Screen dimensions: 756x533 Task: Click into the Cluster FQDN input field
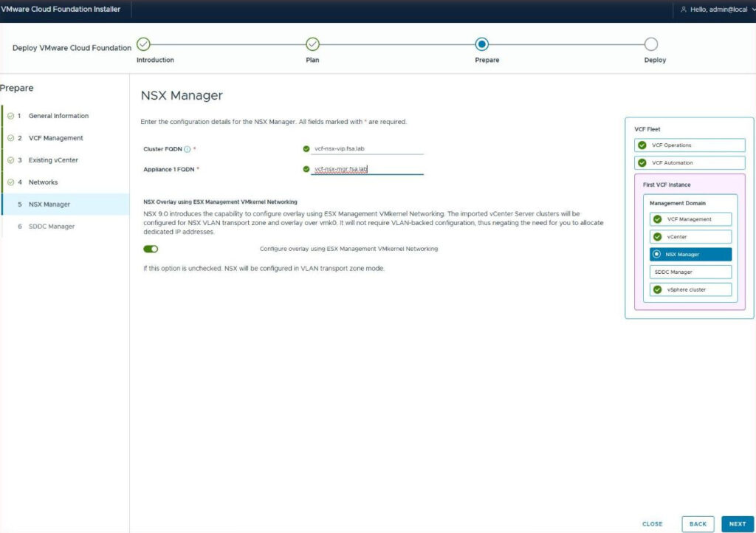(368, 149)
